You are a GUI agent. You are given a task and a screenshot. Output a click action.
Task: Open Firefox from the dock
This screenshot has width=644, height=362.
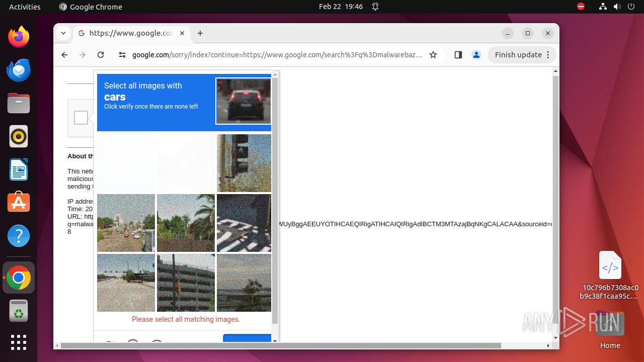(x=19, y=37)
